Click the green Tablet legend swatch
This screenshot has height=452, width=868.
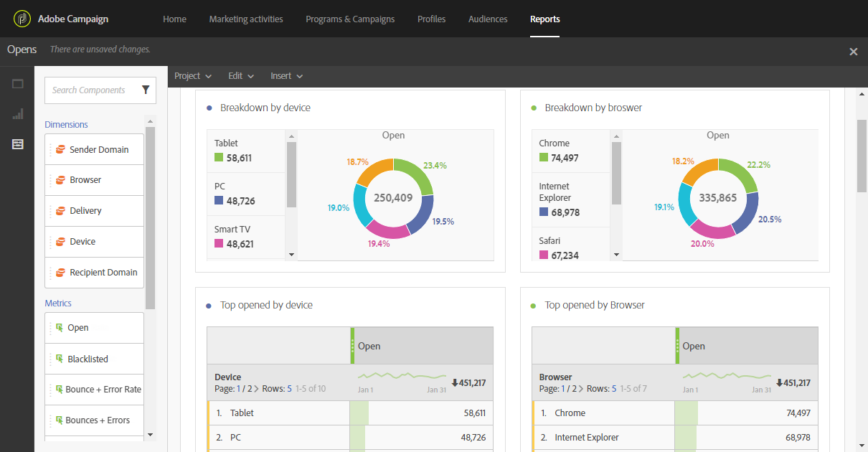(x=219, y=158)
